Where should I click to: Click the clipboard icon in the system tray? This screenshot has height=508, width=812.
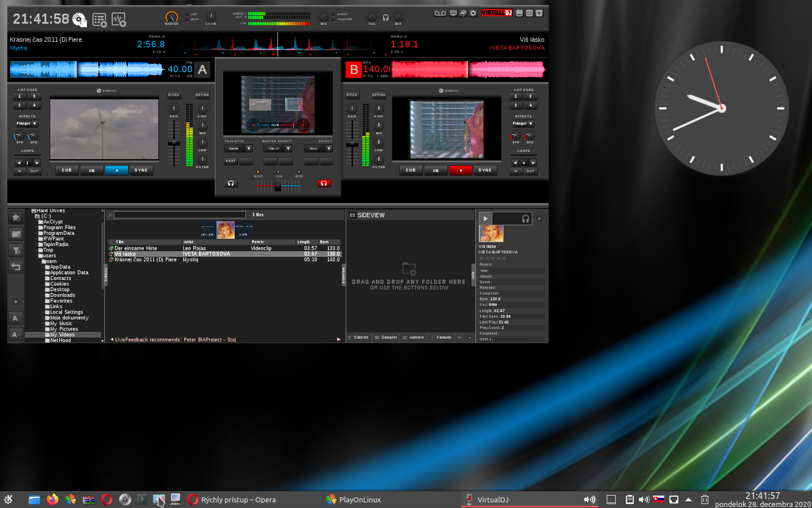(x=630, y=500)
